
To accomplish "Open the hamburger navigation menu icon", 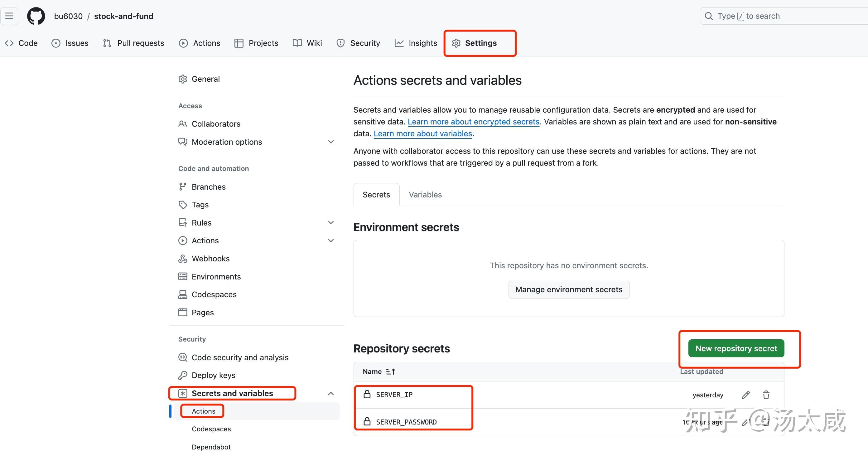I will tap(9, 16).
